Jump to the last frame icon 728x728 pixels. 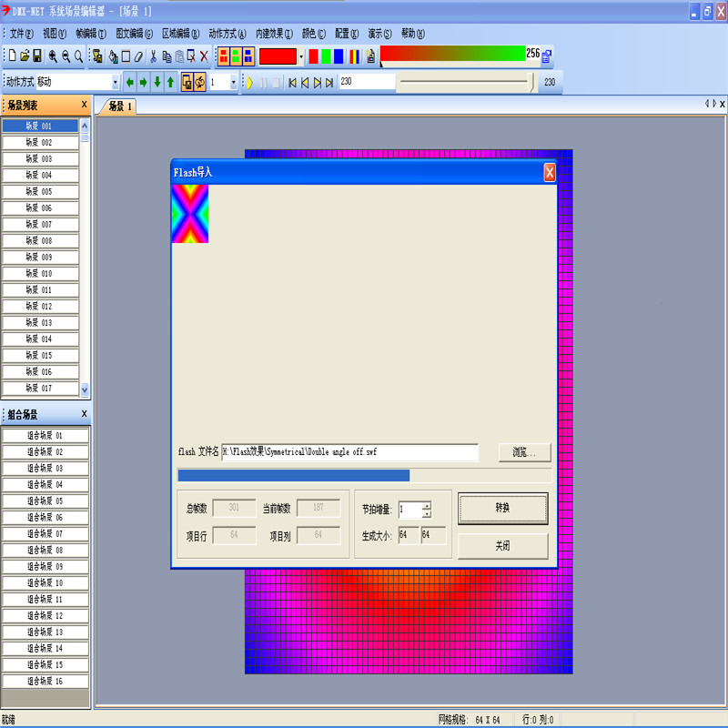[x=329, y=82]
